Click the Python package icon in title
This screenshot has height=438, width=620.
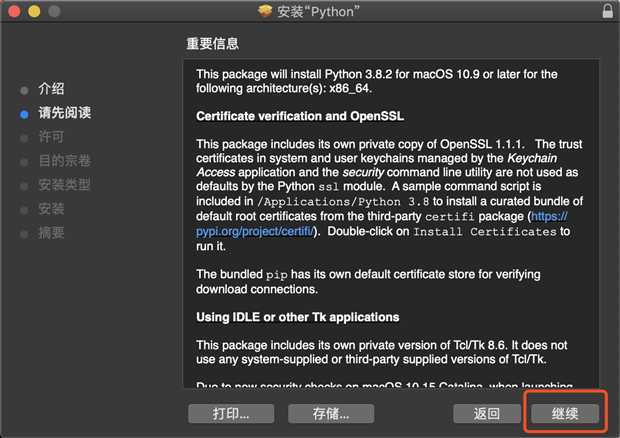(x=265, y=11)
